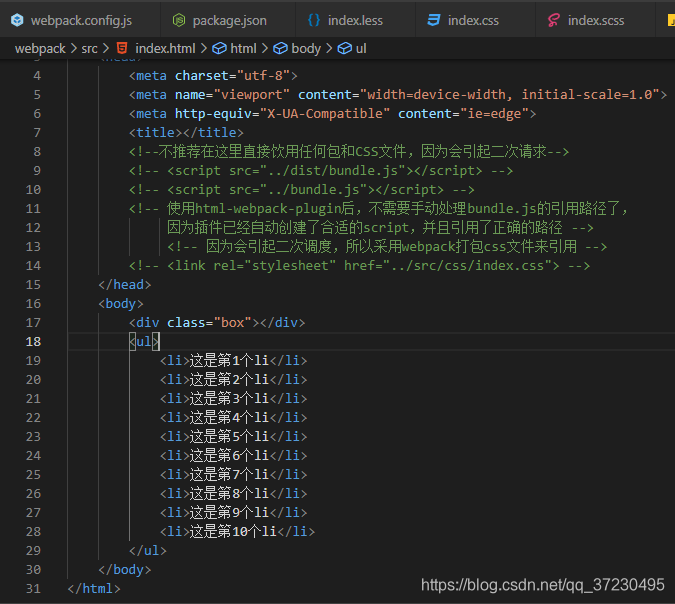This screenshot has height=604, width=675.
Task: Click the CSS文件 comment on line 8
Action: [349, 152]
